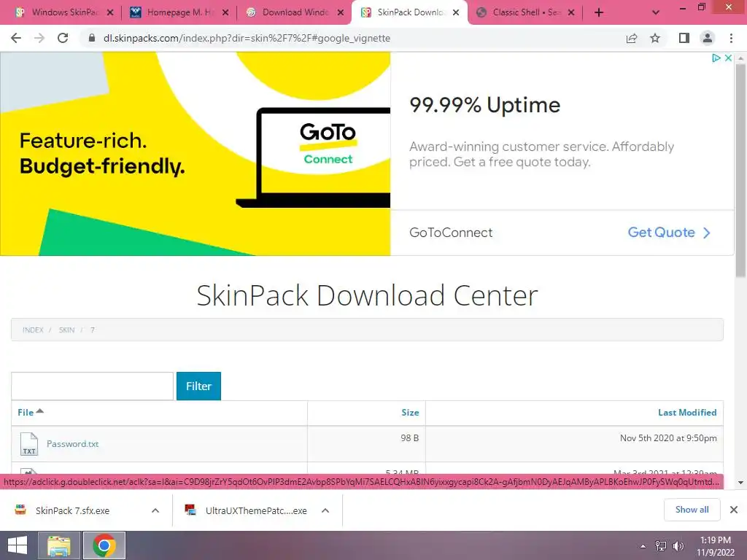
Task: Open the UltraUXThemePatcher exe download
Action: coord(256,510)
